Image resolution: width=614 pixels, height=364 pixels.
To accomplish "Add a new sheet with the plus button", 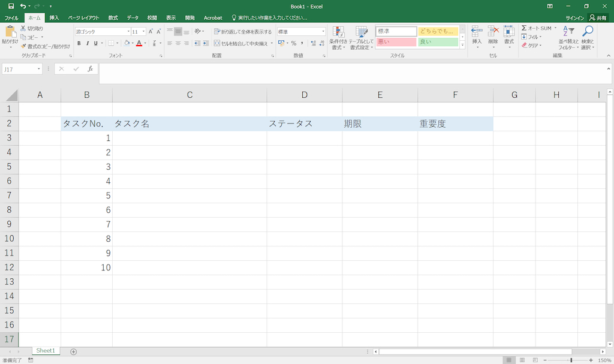I will coord(73,351).
